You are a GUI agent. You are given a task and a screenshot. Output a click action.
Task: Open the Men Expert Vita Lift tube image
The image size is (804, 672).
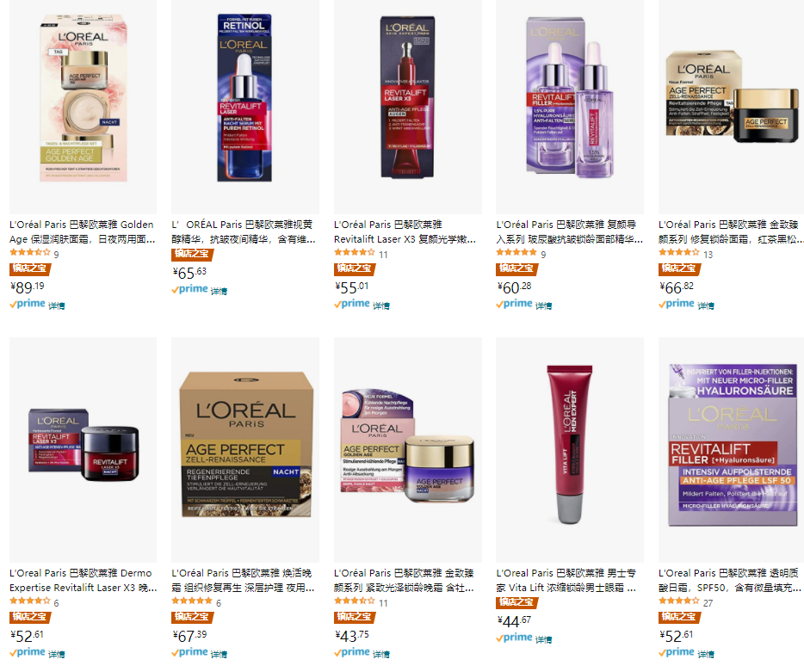(570, 444)
